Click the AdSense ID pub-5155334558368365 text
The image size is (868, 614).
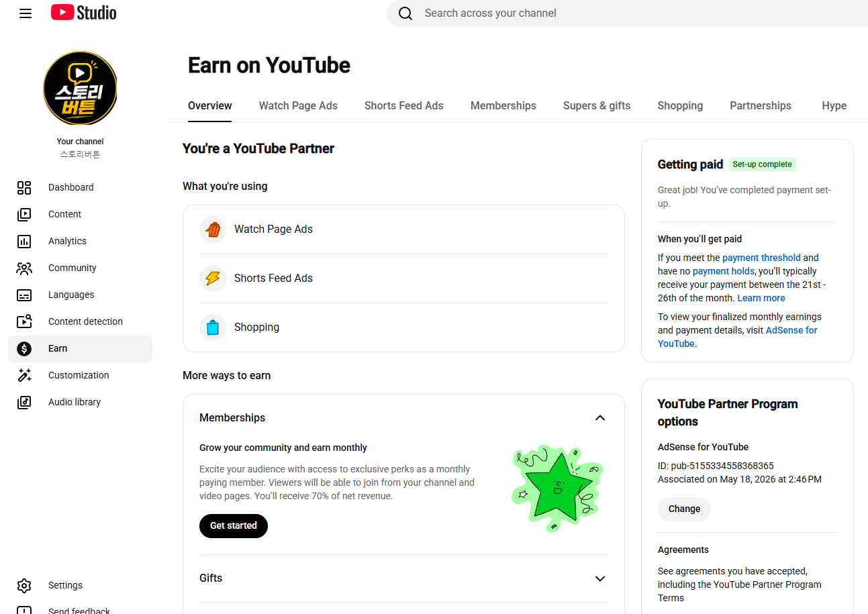pyautogui.click(x=716, y=466)
